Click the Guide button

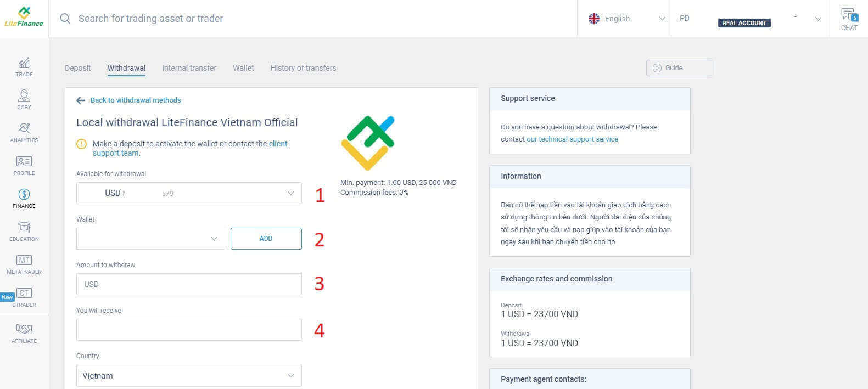(679, 68)
